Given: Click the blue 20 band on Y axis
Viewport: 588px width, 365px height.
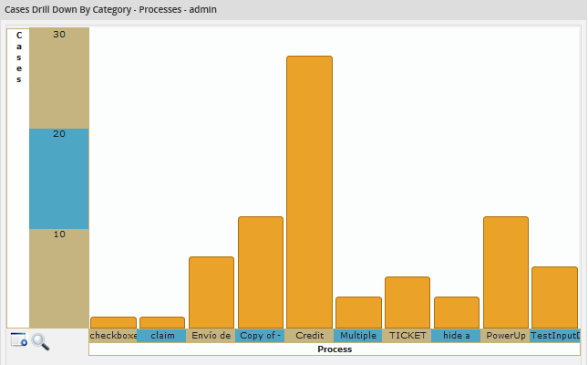Looking at the screenshot, I should click(x=59, y=178).
